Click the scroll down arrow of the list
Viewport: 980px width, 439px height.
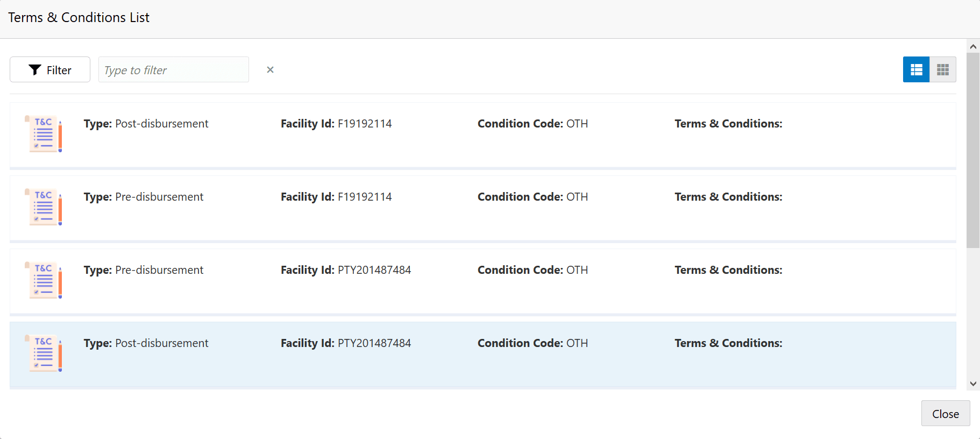tap(973, 384)
